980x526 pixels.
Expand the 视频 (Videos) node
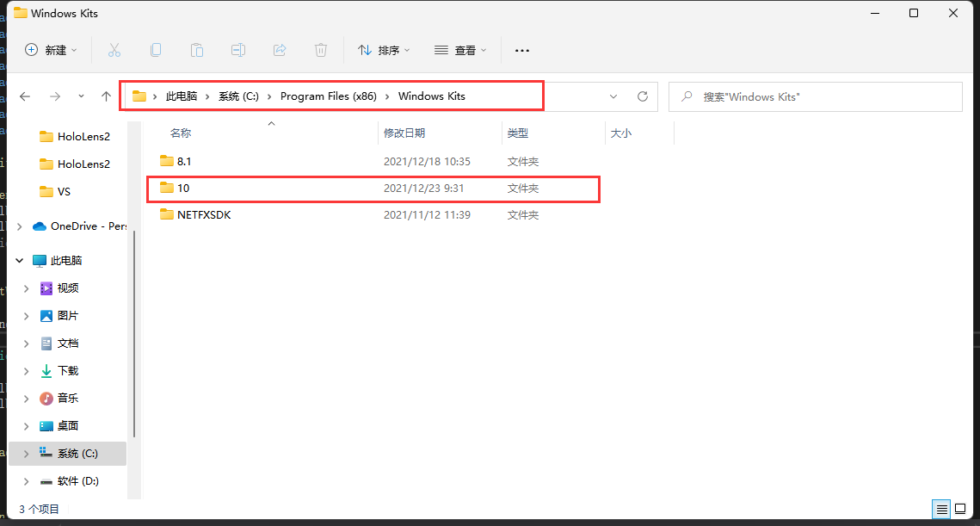(27, 288)
